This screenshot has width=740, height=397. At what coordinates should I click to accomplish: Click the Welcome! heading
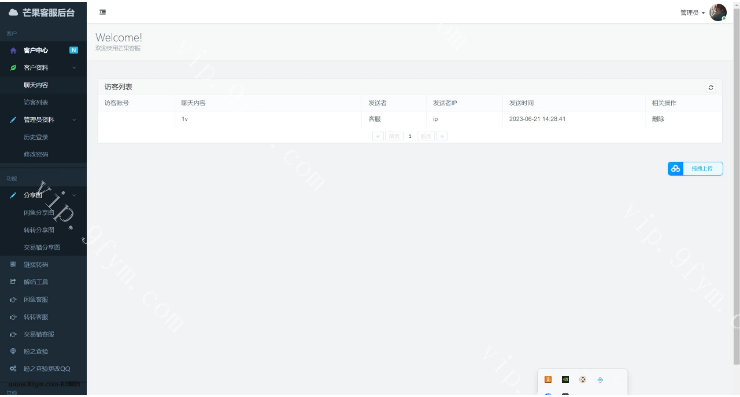[x=118, y=37]
